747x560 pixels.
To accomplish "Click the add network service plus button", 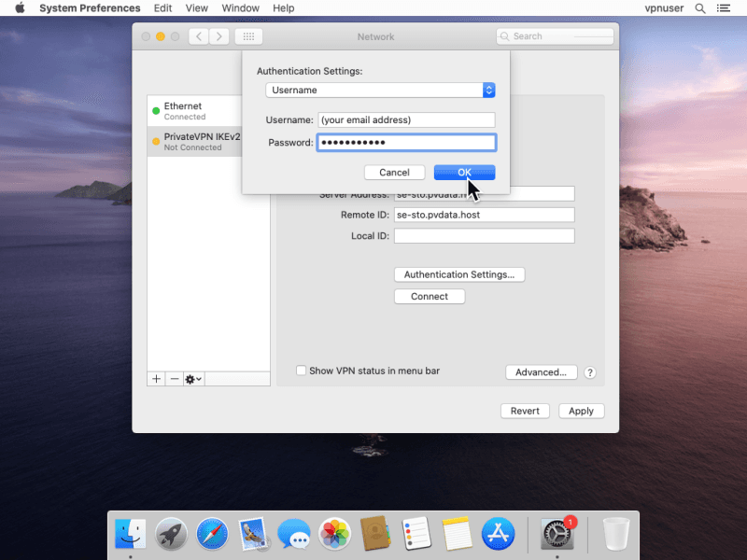I will point(156,379).
